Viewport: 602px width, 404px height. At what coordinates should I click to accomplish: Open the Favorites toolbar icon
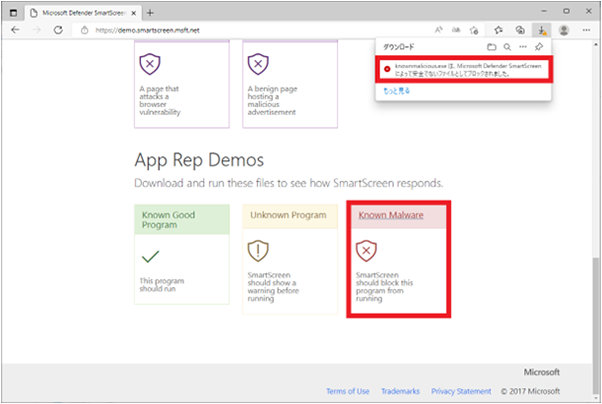pyautogui.click(x=498, y=30)
